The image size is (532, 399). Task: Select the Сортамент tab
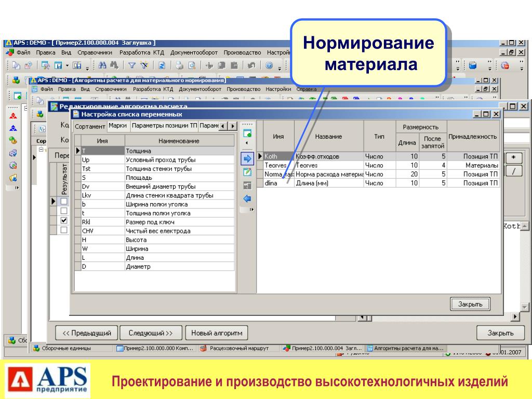pyautogui.click(x=90, y=126)
